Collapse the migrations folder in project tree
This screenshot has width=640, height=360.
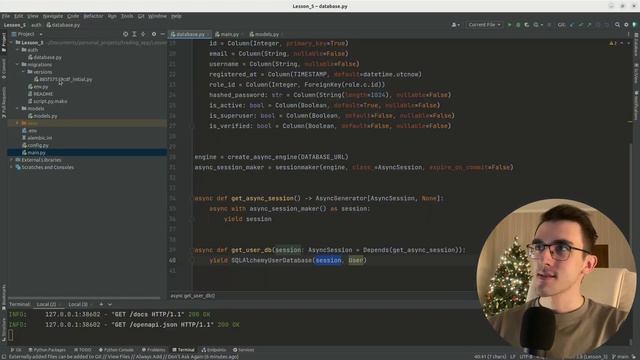(x=18, y=64)
